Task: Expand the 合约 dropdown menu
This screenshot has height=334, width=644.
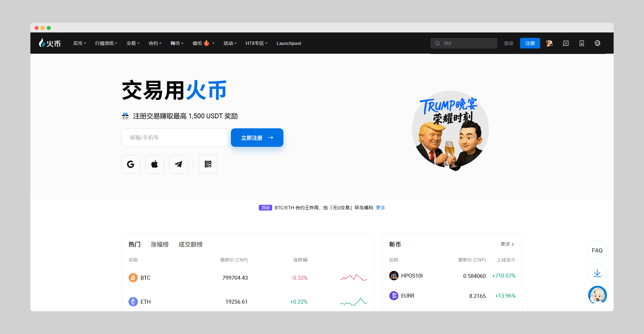Action: tap(154, 43)
